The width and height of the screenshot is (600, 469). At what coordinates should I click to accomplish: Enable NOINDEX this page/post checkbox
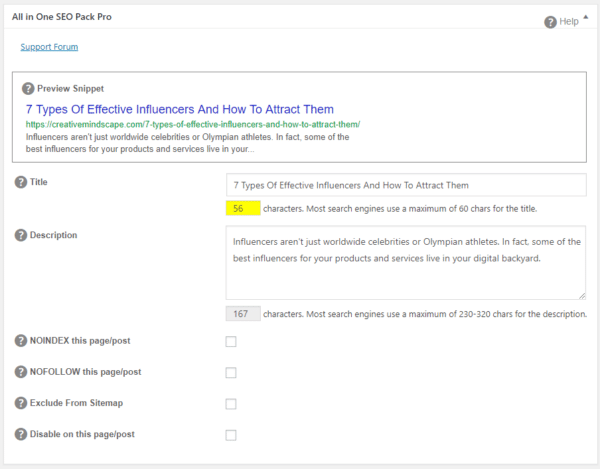pyautogui.click(x=231, y=341)
